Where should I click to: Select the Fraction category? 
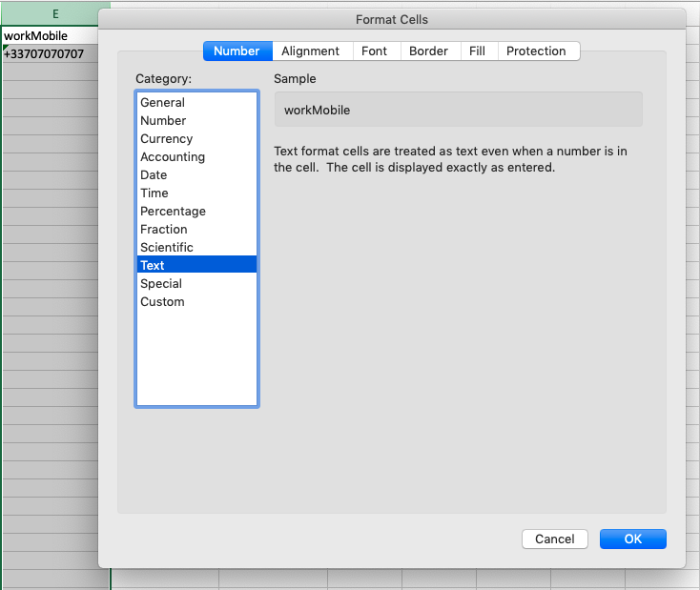tap(164, 230)
